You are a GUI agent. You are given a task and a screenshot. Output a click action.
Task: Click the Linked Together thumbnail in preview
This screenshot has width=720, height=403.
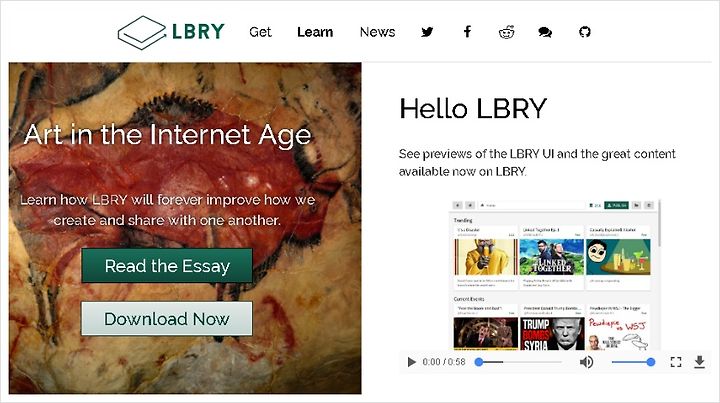click(551, 257)
